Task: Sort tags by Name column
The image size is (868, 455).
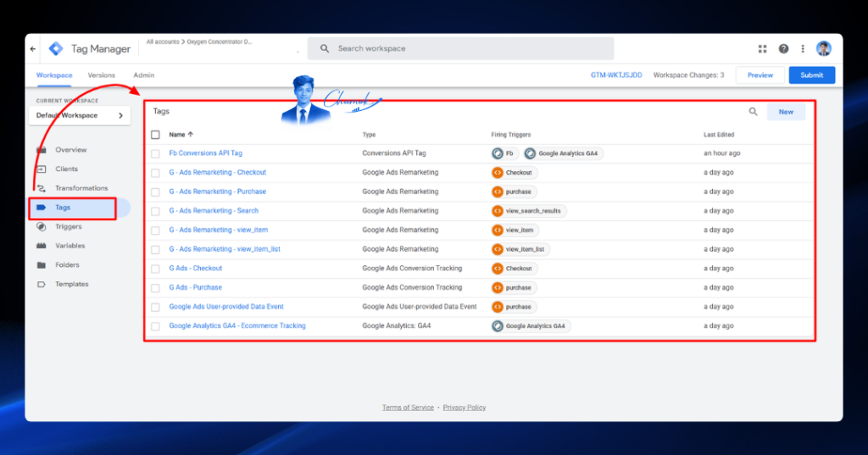Action: click(181, 135)
